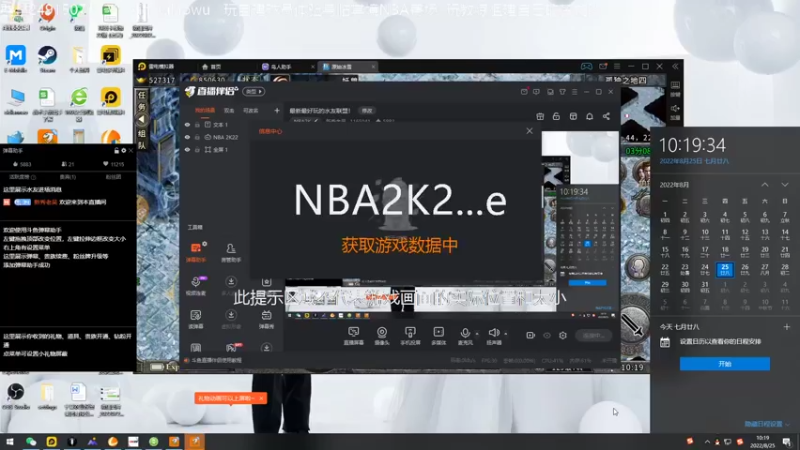
Task: Click the greyed start streaming button
Action: pyautogui.click(x=594, y=335)
